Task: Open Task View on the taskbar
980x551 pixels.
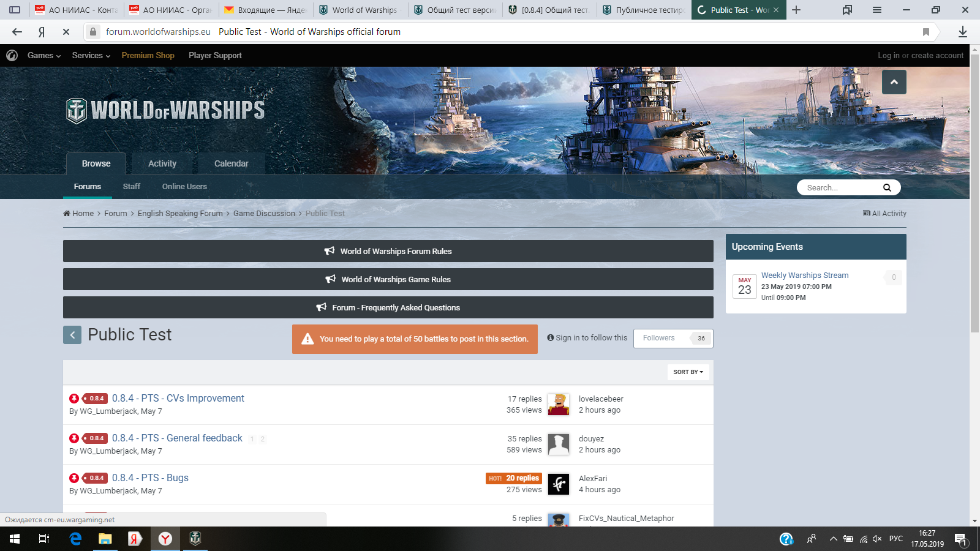Action: point(44,539)
